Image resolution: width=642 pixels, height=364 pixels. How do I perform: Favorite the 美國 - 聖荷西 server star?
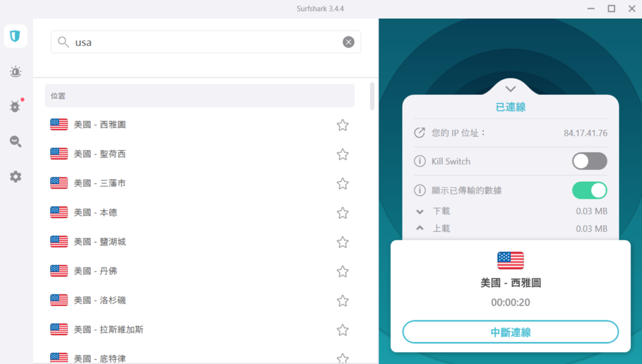(x=343, y=154)
